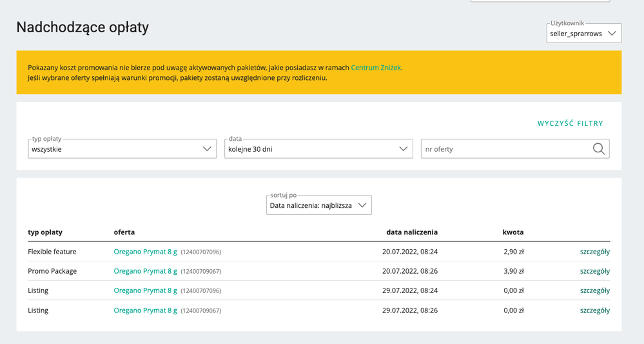Click WYCZYŚĆ FILTRY link
The width and height of the screenshot is (644, 344).
tap(570, 123)
